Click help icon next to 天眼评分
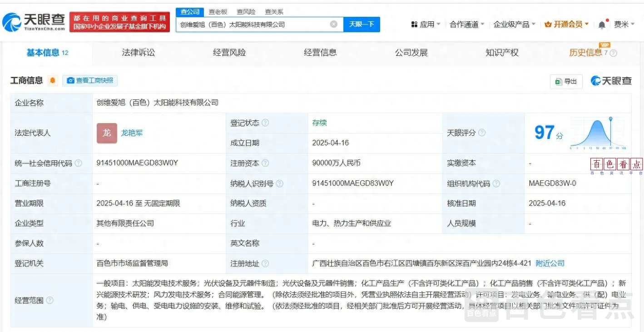The height and width of the screenshot is (332, 644). pos(482,133)
